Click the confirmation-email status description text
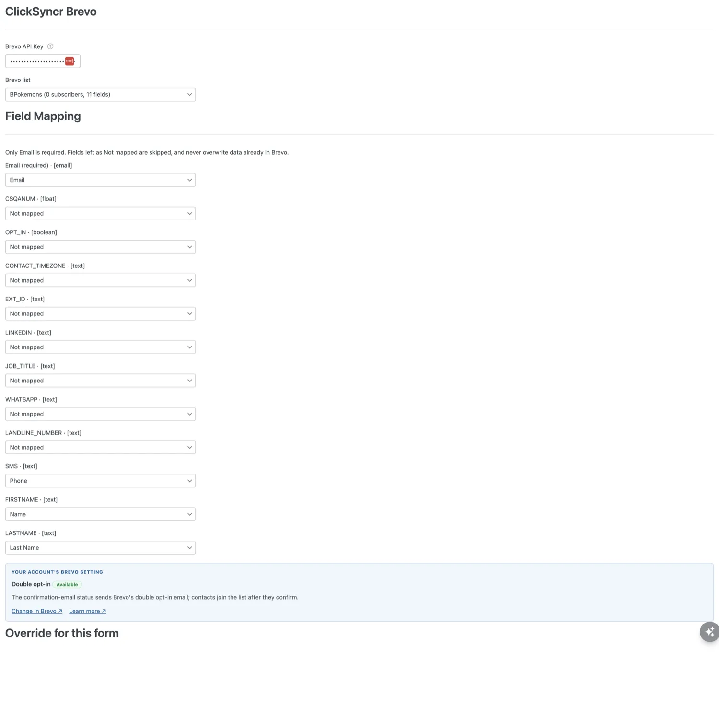This screenshot has height=728, width=719. pos(155,597)
